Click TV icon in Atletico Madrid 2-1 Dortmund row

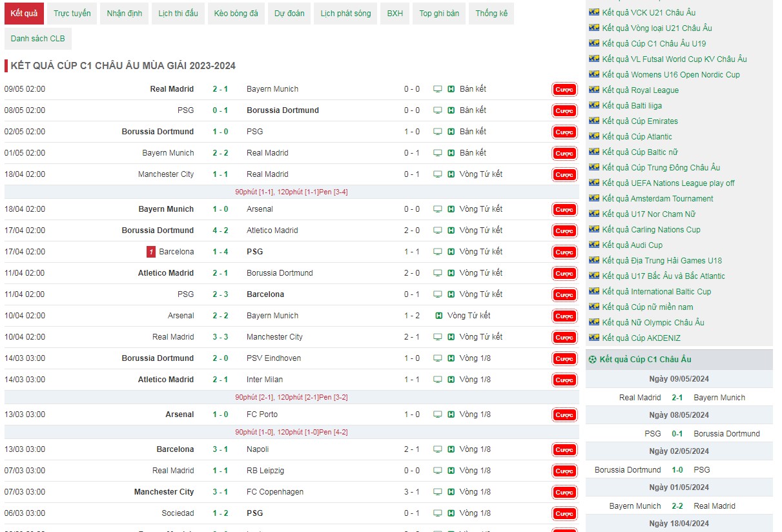438,273
